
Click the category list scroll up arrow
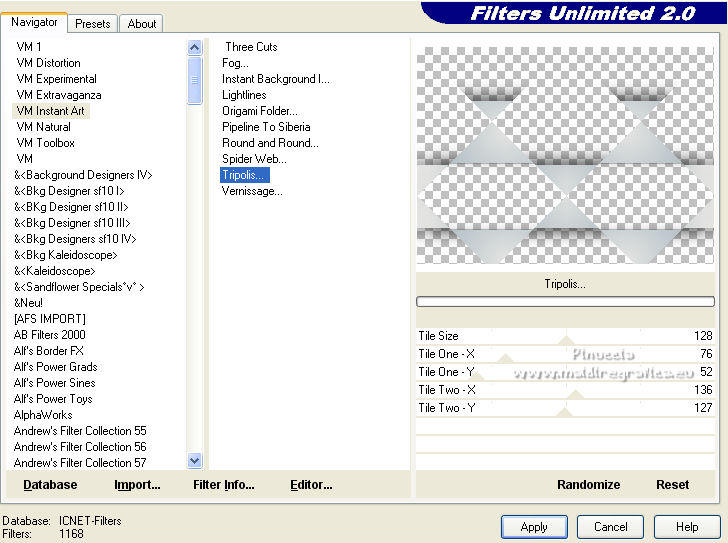[195, 47]
